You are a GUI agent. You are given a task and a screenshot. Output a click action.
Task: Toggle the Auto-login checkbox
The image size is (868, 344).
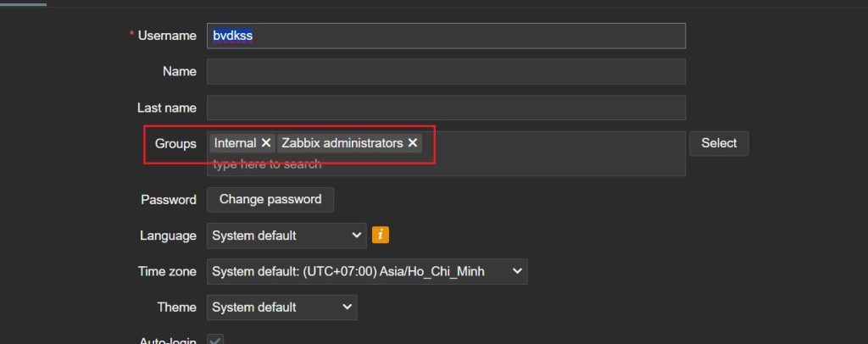pos(215,341)
